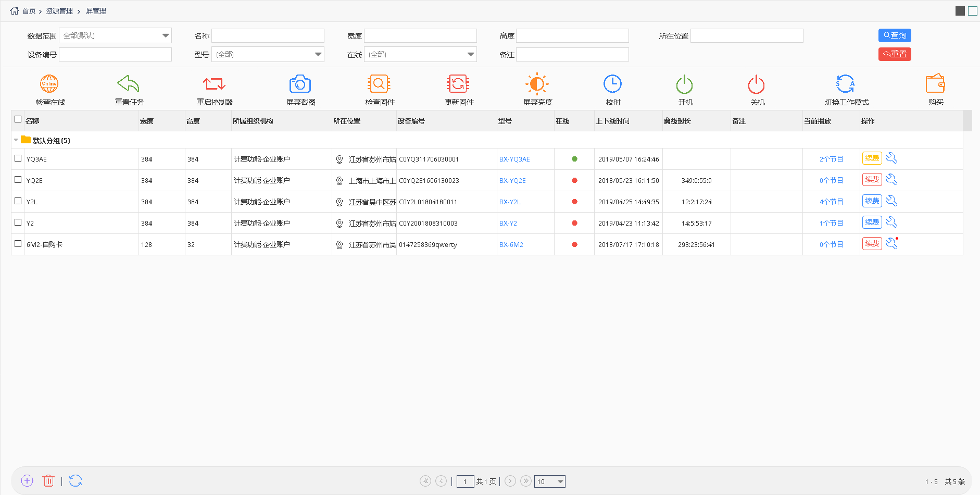
Task: Click the 所在位置 input field
Action: click(x=747, y=35)
